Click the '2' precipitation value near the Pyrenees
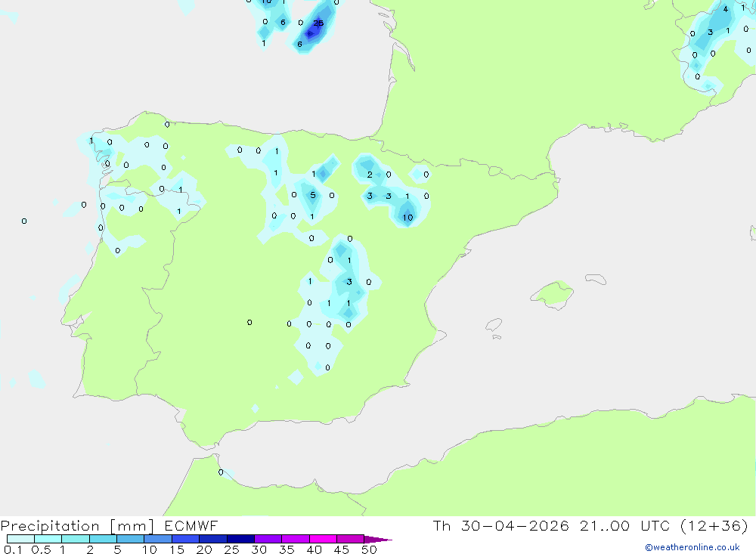756x554 pixels. (x=370, y=175)
